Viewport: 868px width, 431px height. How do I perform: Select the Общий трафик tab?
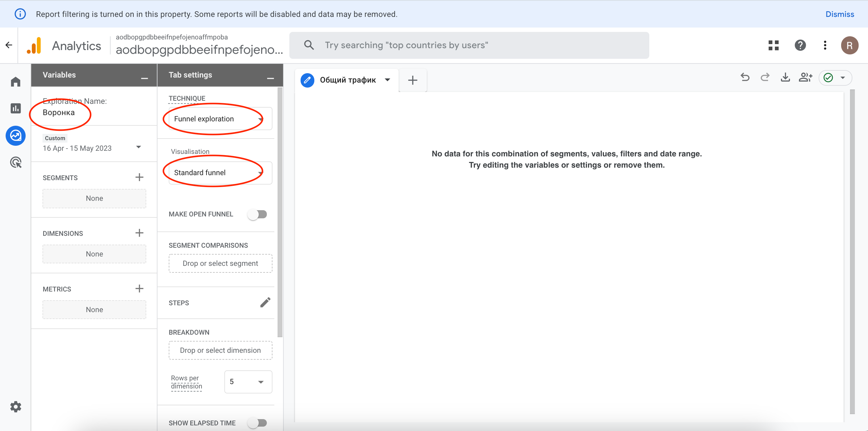pos(347,80)
